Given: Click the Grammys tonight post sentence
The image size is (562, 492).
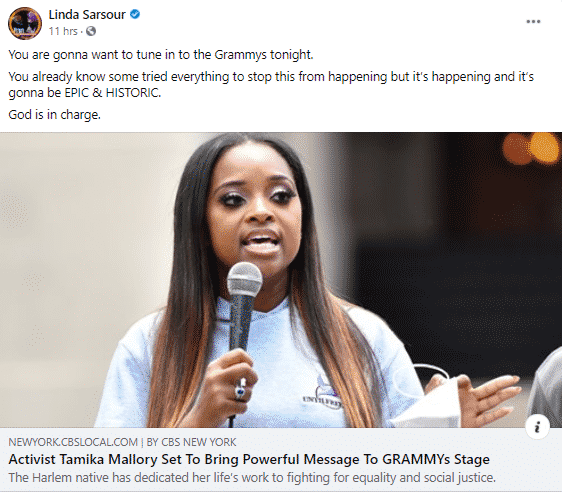Looking at the screenshot, I should pyautogui.click(x=161, y=55).
